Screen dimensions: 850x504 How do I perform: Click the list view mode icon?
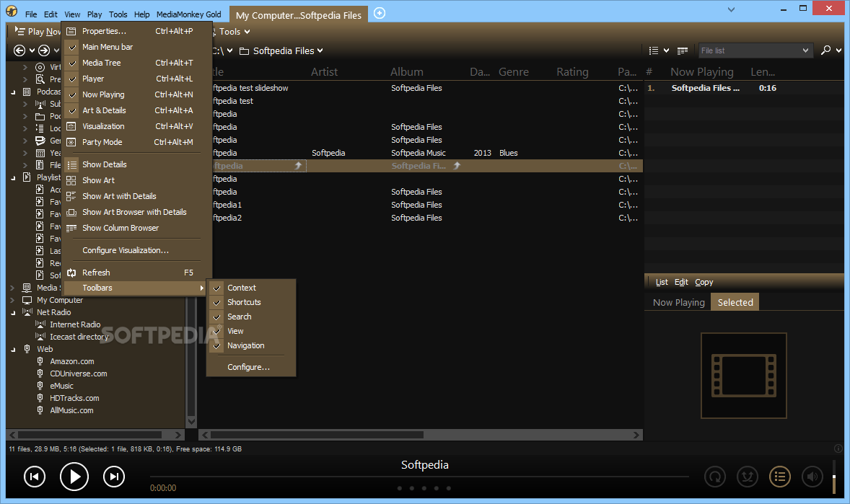point(654,50)
